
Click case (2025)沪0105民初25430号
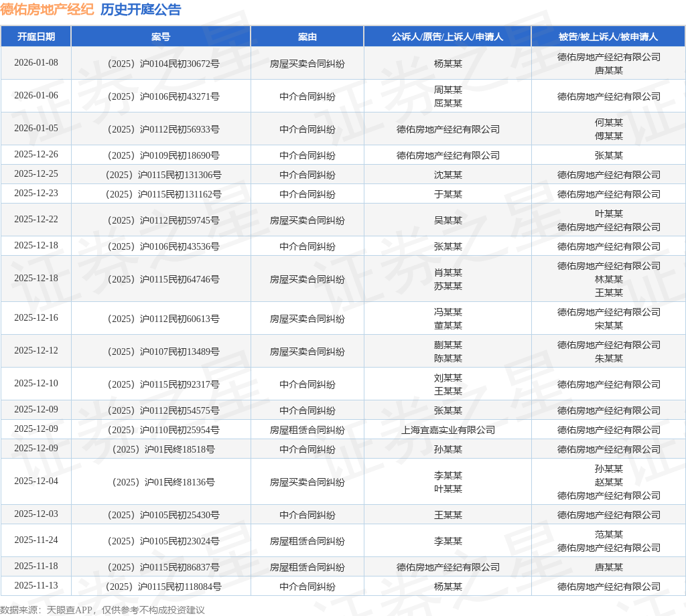161,515
